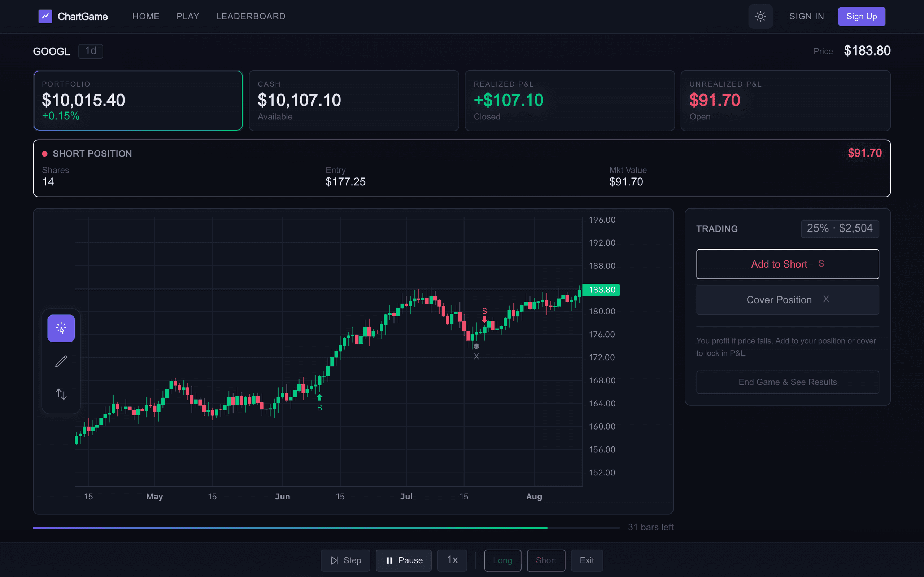This screenshot has width=924, height=577.
Task: Select the pencil drawing tool
Action: (61, 361)
